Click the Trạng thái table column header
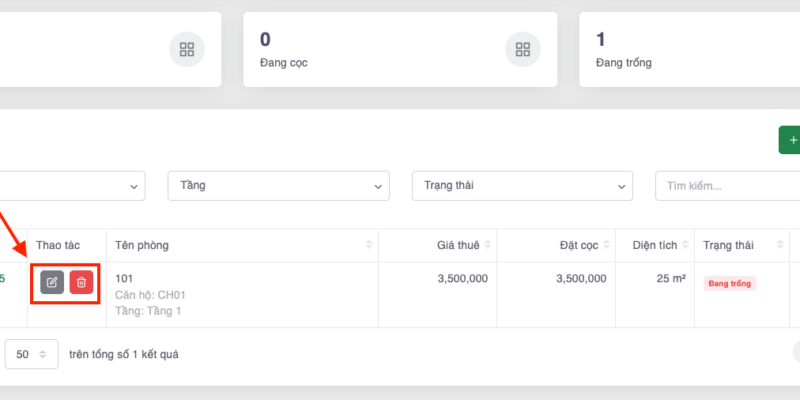 [x=728, y=245]
